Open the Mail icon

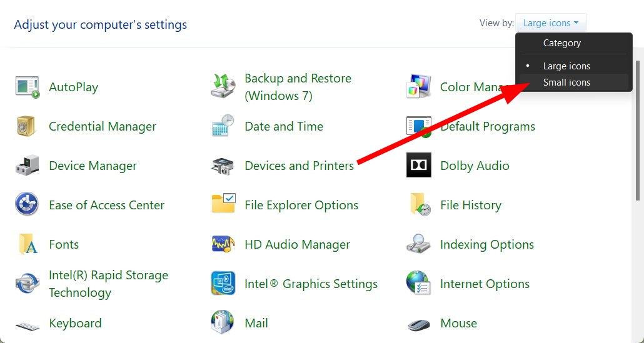(223, 322)
